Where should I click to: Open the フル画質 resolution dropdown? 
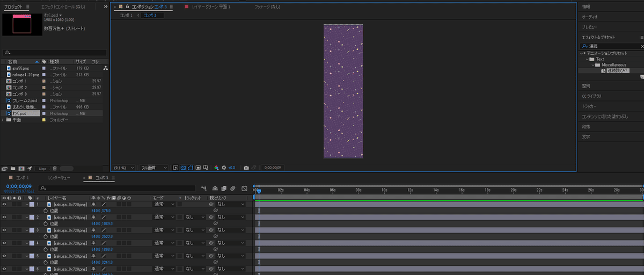(x=153, y=168)
